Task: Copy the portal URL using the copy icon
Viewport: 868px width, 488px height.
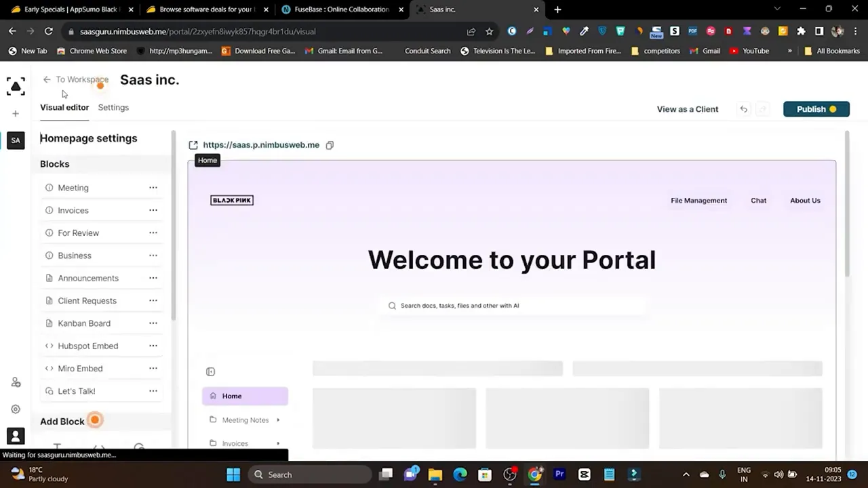Action: point(330,144)
